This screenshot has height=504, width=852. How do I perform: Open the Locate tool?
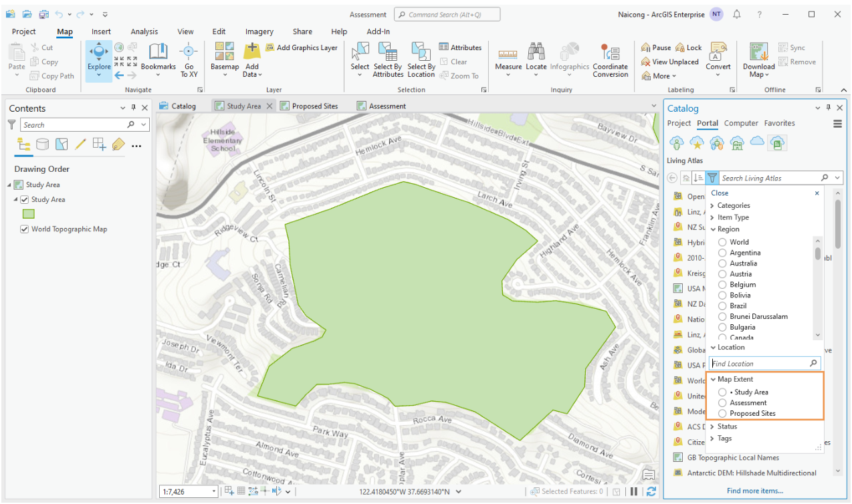pyautogui.click(x=536, y=53)
